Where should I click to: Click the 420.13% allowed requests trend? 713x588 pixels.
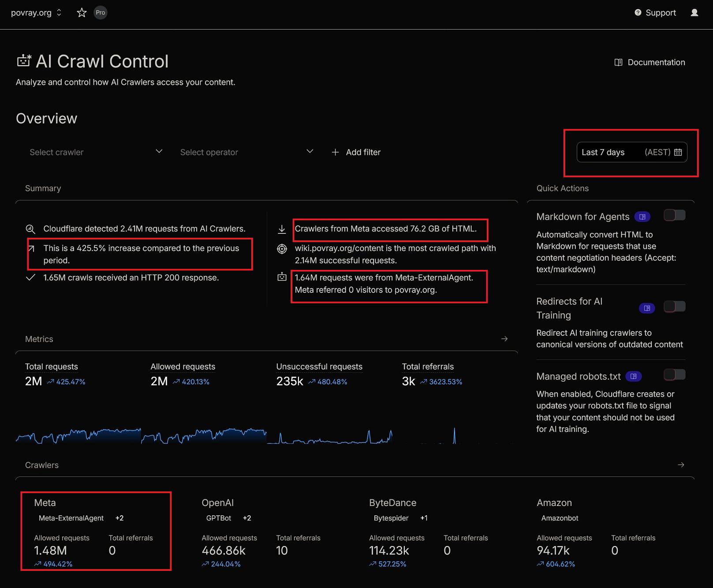pyautogui.click(x=191, y=382)
